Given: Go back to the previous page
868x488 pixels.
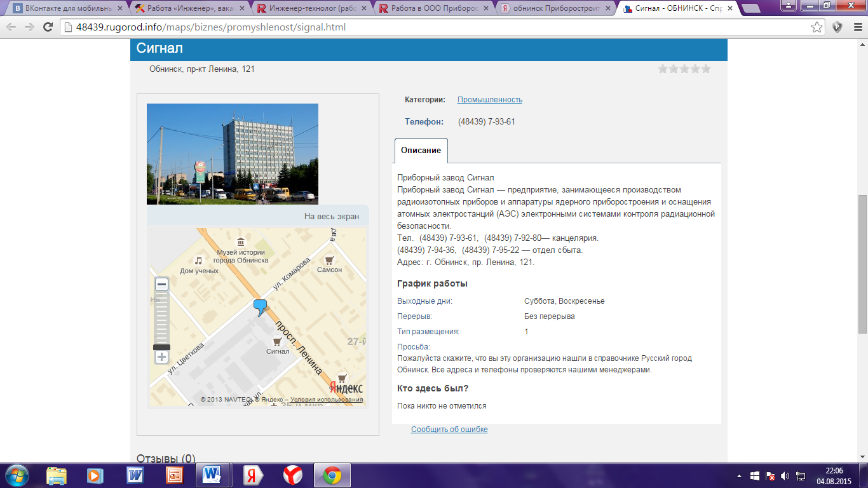Looking at the screenshot, I should 11,27.
